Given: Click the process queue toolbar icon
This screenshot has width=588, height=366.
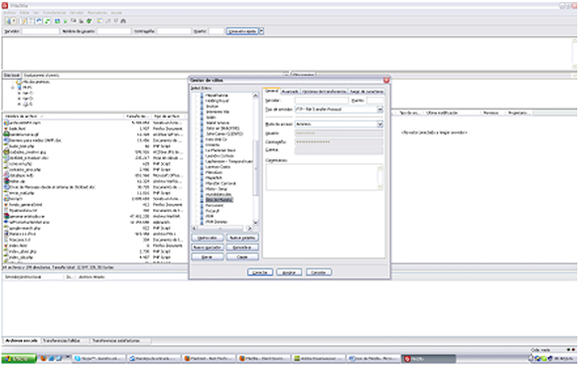Looking at the screenshot, I should tap(66, 21).
